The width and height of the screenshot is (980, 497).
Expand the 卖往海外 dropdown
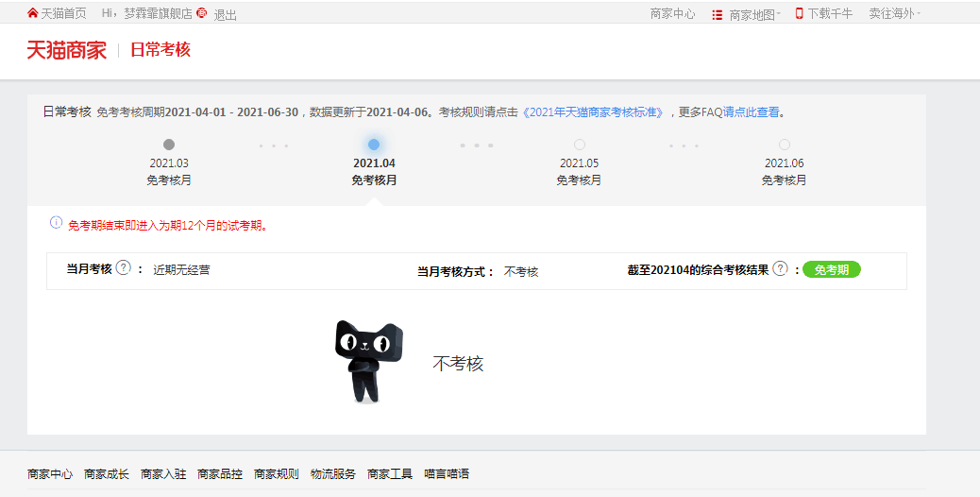(894, 14)
